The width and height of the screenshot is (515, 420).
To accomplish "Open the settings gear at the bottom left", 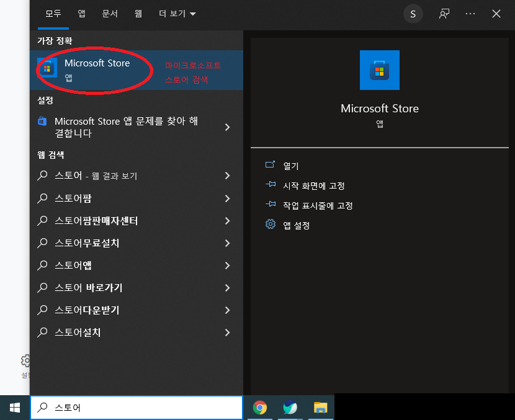I will point(25,362).
